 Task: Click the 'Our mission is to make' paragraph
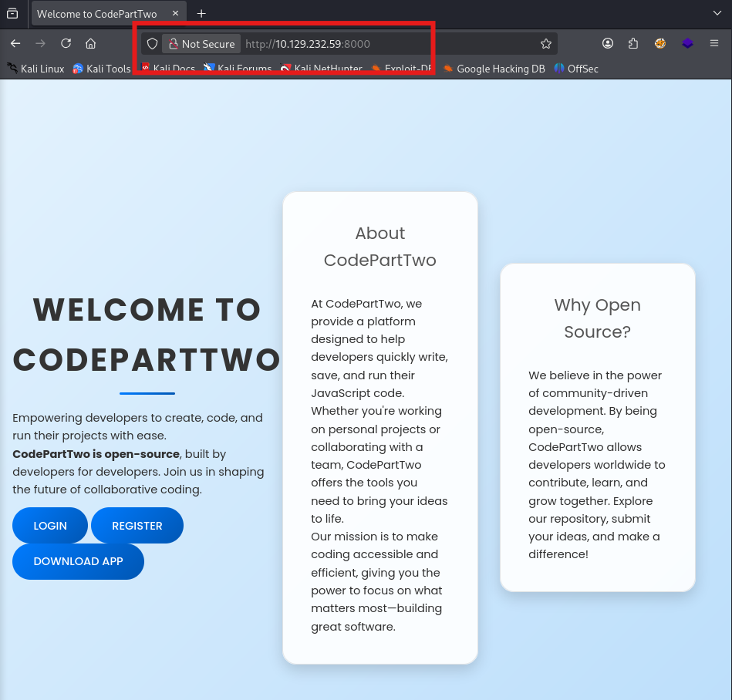378,581
